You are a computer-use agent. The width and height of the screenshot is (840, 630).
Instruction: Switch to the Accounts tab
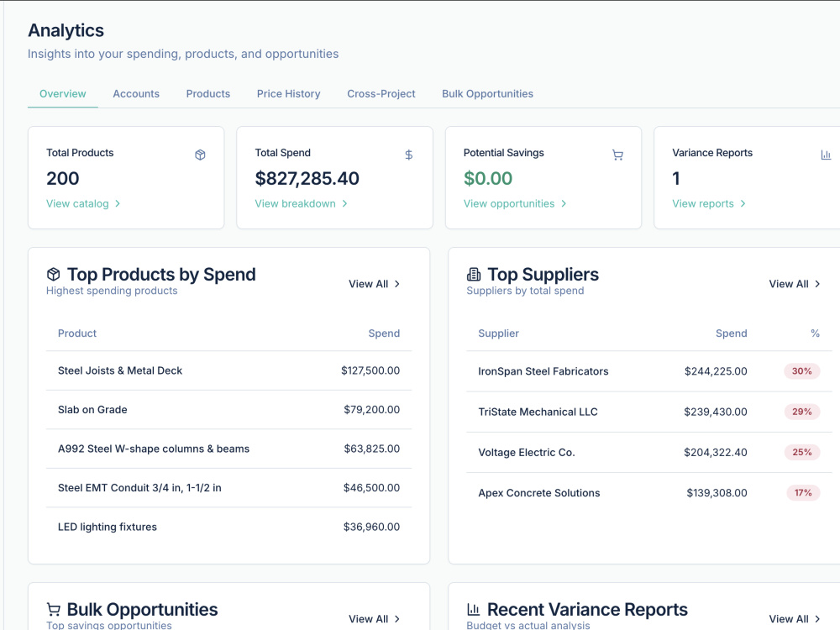(x=136, y=94)
